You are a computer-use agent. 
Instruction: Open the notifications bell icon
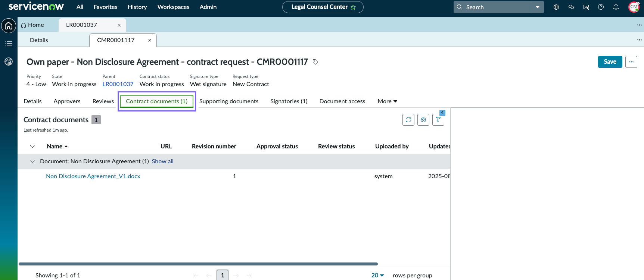pos(616,7)
